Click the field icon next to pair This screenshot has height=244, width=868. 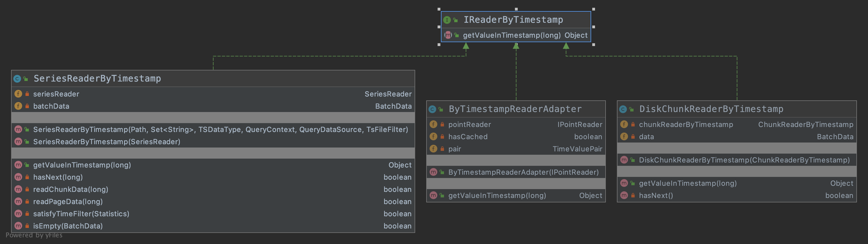(433, 148)
